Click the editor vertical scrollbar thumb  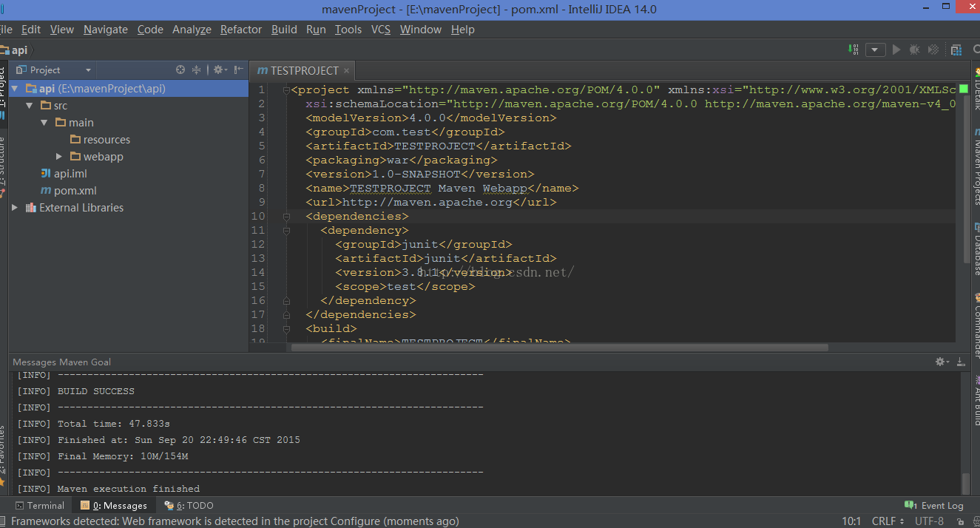pos(965,177)
